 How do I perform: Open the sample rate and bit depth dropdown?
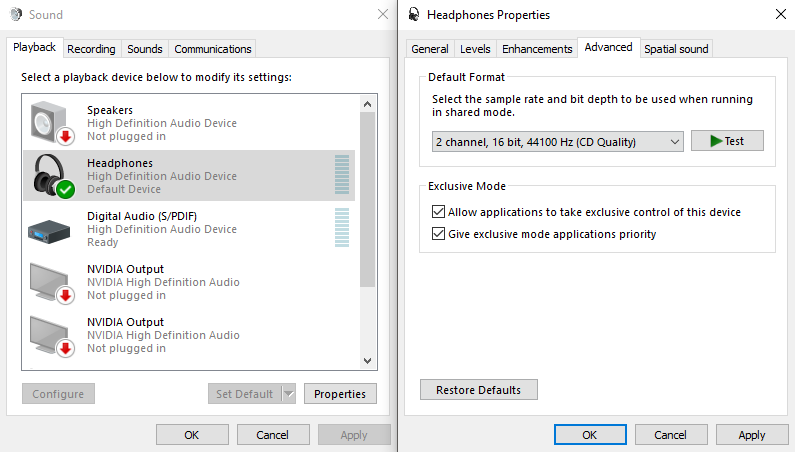tap(558, 142)
